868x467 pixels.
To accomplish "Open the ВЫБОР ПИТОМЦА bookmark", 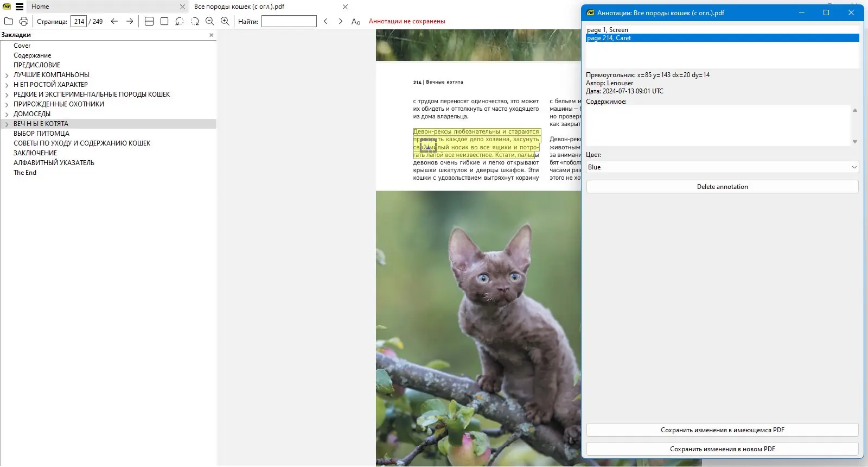I will 41,134.
